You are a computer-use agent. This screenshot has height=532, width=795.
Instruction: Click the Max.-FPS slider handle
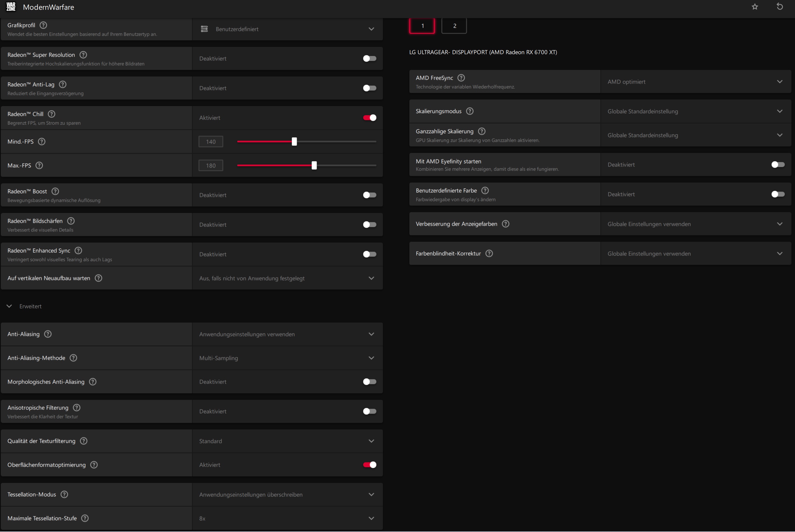[x=314, y=166]
